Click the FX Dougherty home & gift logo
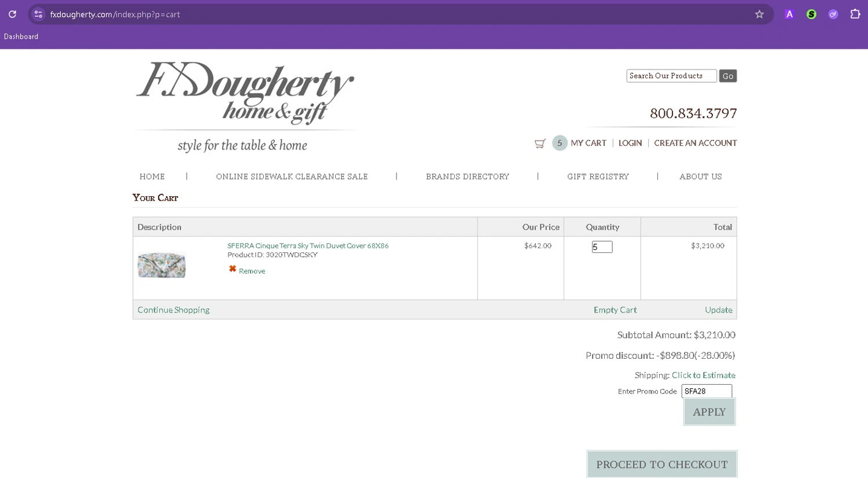868x478 pixels. point(245,93)
